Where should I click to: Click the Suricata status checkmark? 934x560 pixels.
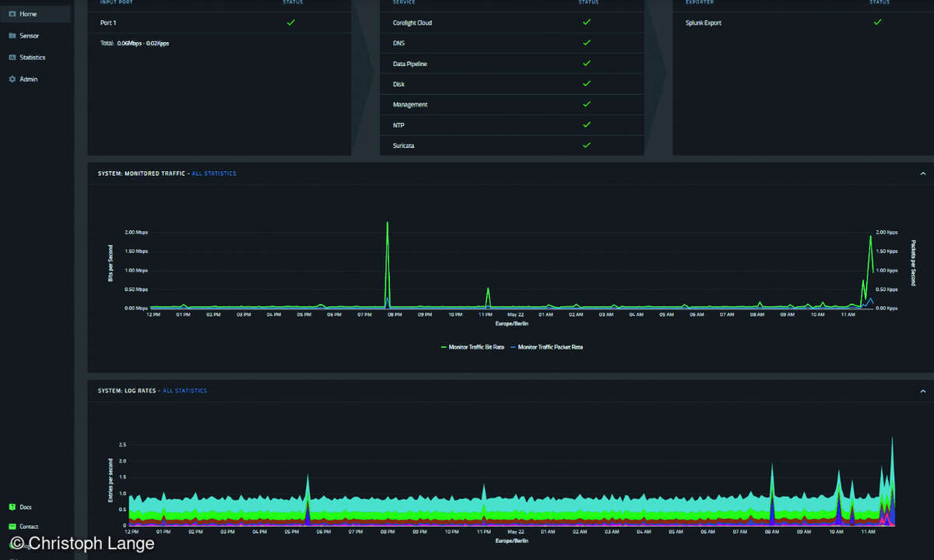(x=587, y=145)
